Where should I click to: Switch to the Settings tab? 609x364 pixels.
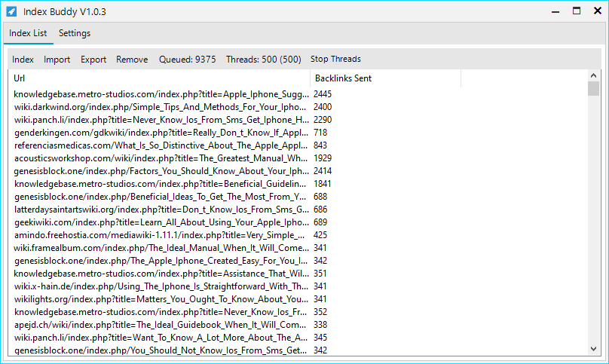pyautogui.click(x=75, y=33)
